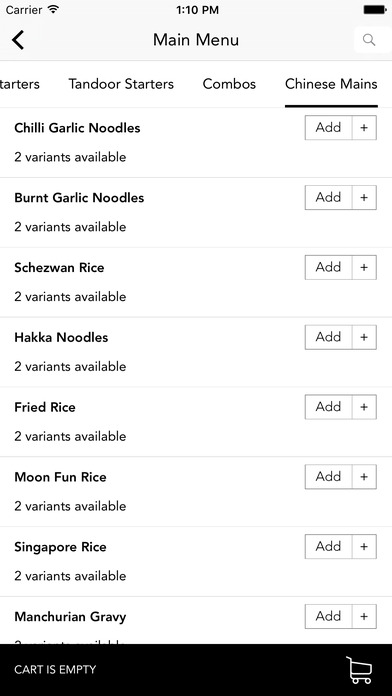392x696 pixels.
Task: Add Hakka Noodles to cart
Action: [329, 337]
